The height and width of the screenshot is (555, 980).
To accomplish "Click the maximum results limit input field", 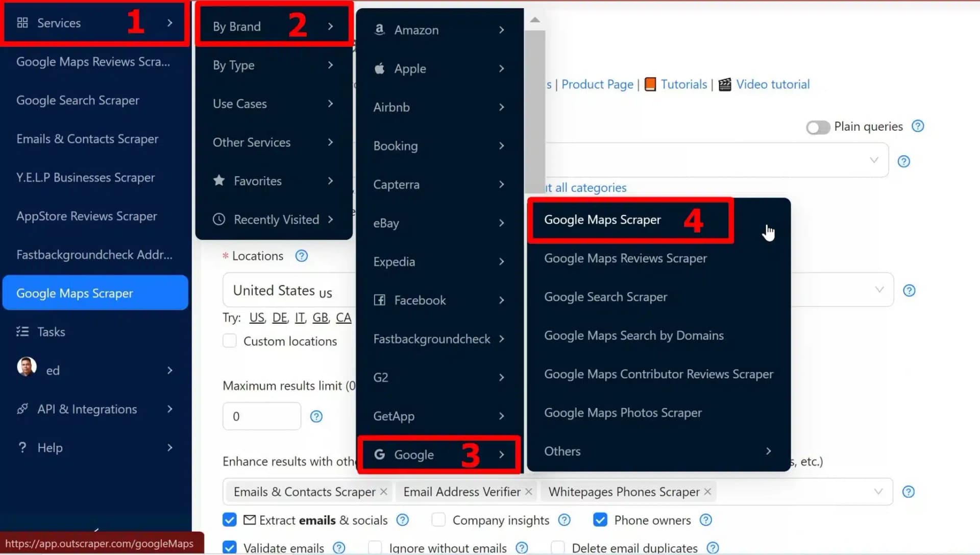I will point(262,416).
